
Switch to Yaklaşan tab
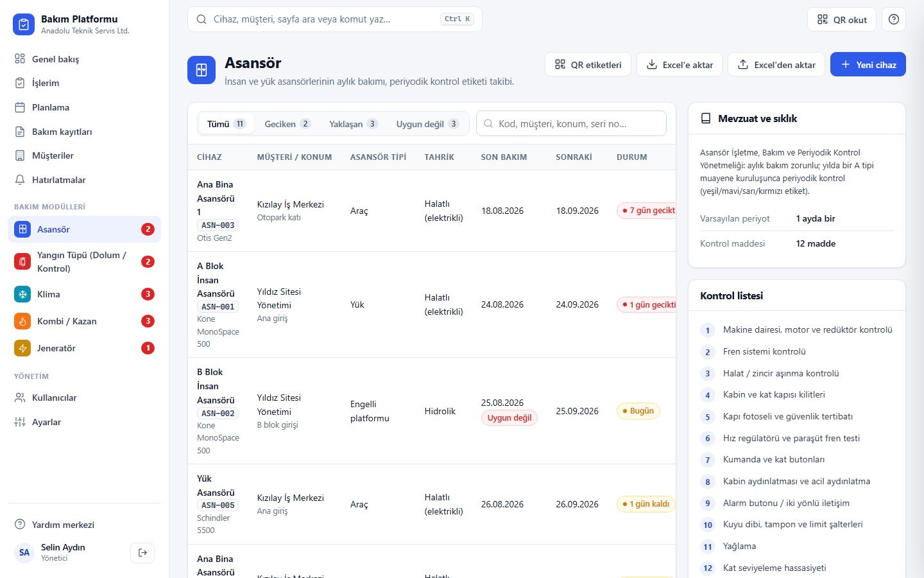point(353,124)
